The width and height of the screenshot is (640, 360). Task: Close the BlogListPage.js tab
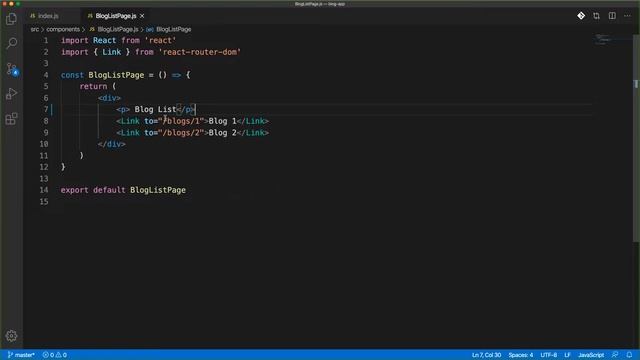pos(142,16)
